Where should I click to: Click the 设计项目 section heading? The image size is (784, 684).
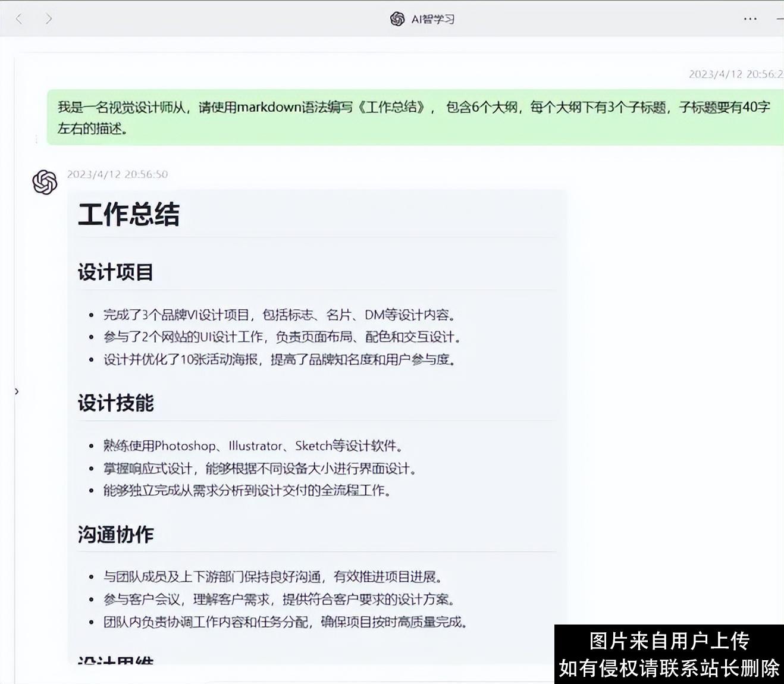[x=116, y=272]
